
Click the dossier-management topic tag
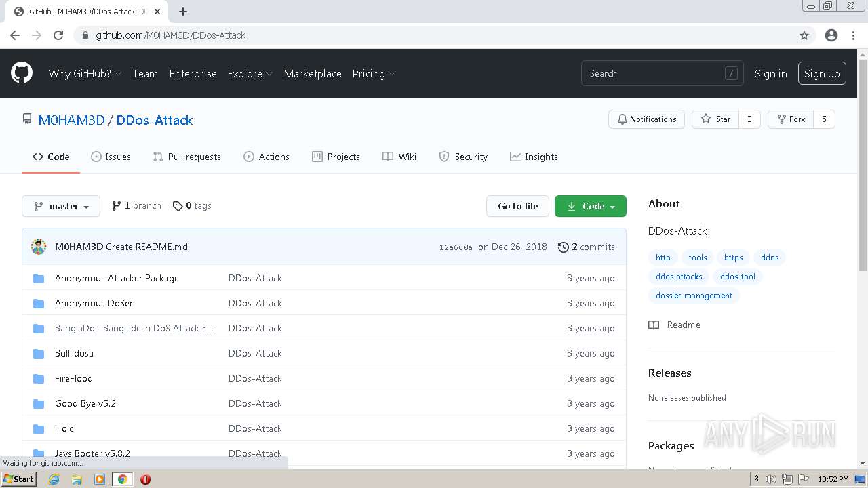pos(694,296)
